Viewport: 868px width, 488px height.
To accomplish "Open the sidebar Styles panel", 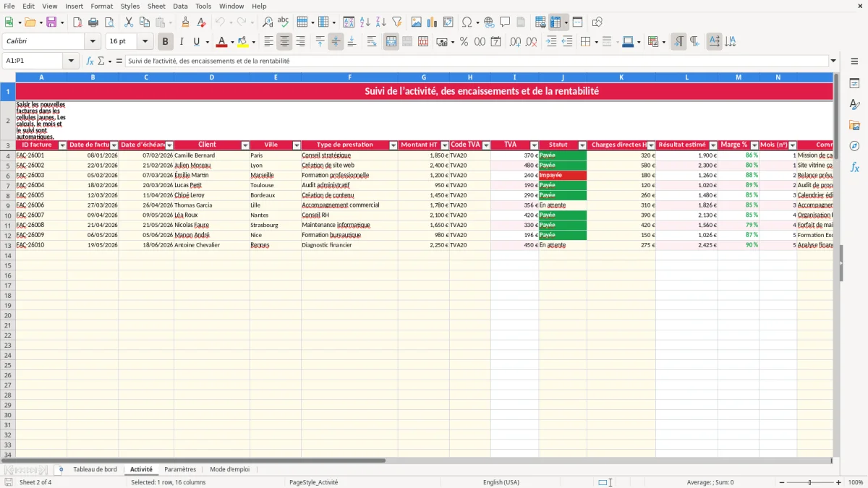I will [x=854, y=105].
